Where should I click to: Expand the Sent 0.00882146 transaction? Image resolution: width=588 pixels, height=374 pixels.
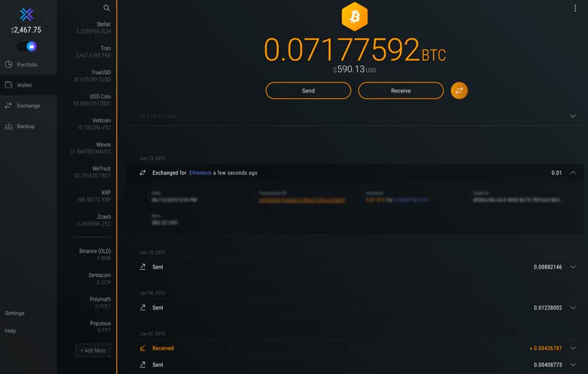point(572,267)
